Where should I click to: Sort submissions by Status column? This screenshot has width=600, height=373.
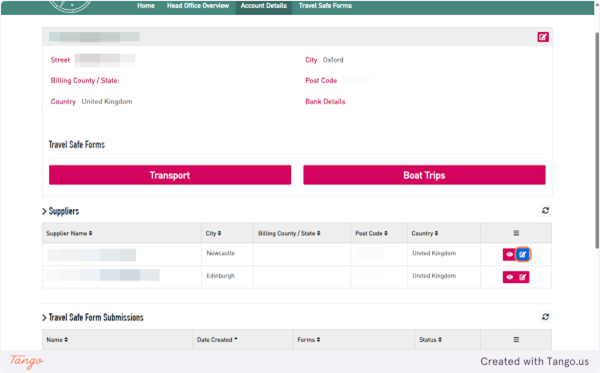coord(430,340)
